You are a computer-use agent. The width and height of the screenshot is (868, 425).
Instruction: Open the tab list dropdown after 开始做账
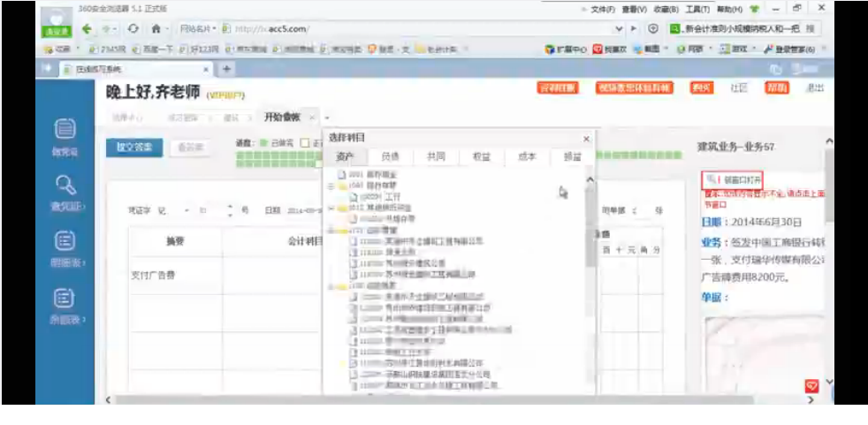(327, 118)
